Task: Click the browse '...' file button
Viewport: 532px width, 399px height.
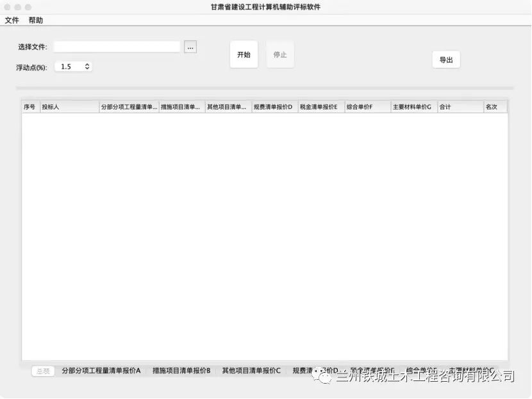Action: click(190, 47)
